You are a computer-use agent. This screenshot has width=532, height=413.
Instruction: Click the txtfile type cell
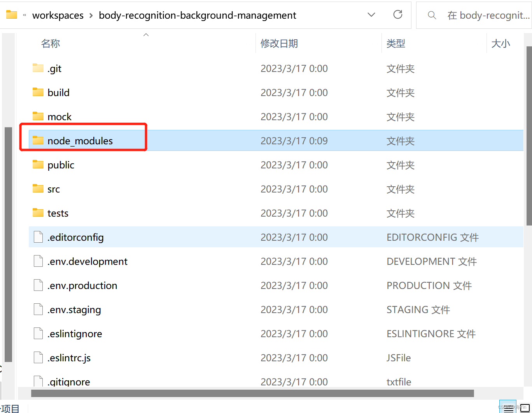point(399,382)
